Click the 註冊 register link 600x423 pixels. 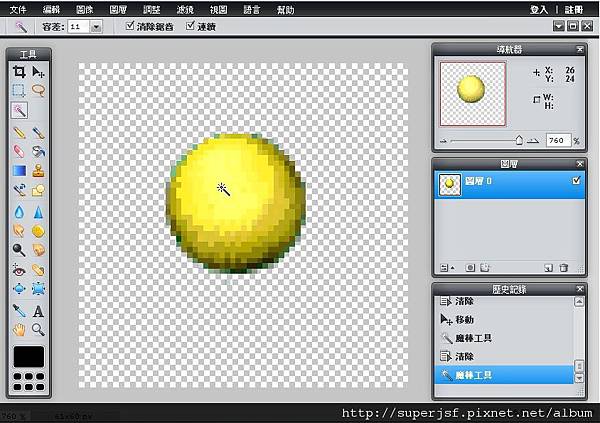(x=574, y=10)
